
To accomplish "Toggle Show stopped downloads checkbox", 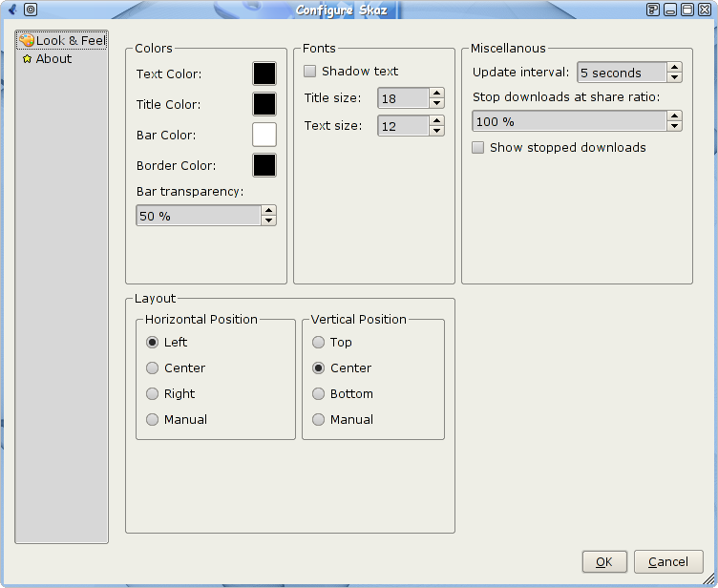I will pyautogui.click(x=478, y=147).
